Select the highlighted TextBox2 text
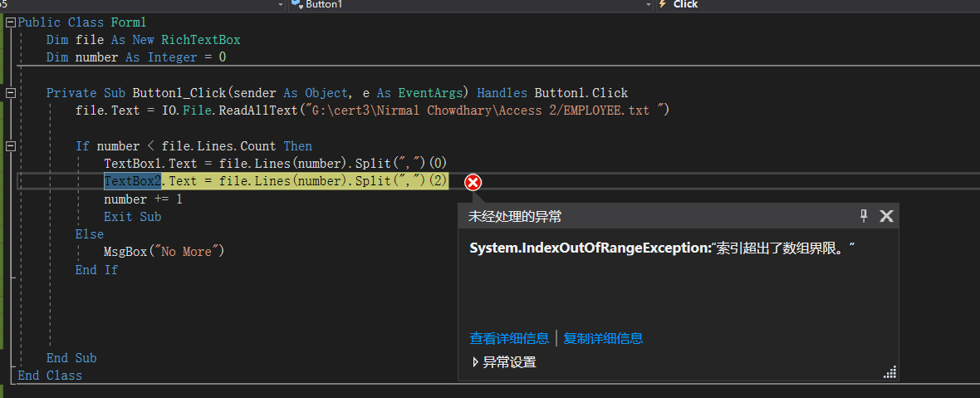980x398 pixels. point(133,181)
